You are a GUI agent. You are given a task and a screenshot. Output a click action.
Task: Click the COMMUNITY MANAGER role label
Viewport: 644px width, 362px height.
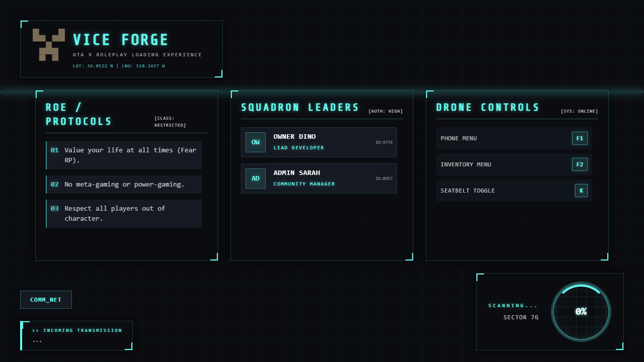[x=304, y=184]
